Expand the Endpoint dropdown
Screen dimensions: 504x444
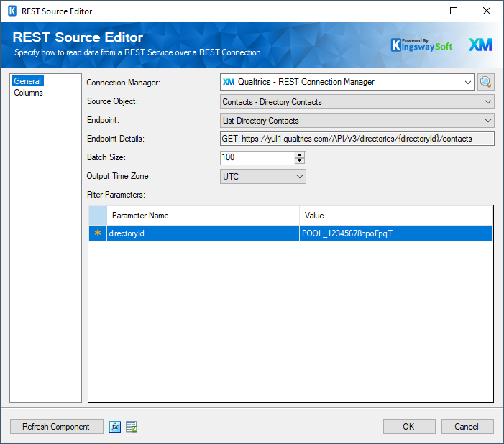point(488,121)
